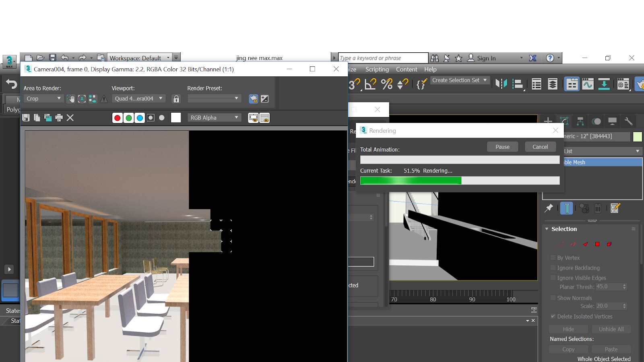
Task: Click the Mirror tool icon
Action: [502, 84]
